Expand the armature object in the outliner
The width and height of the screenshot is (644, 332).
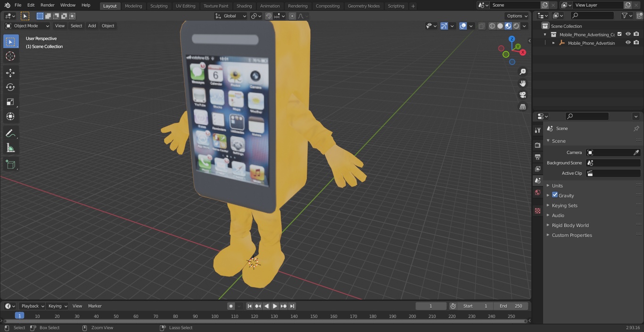[x=553, y=43]
